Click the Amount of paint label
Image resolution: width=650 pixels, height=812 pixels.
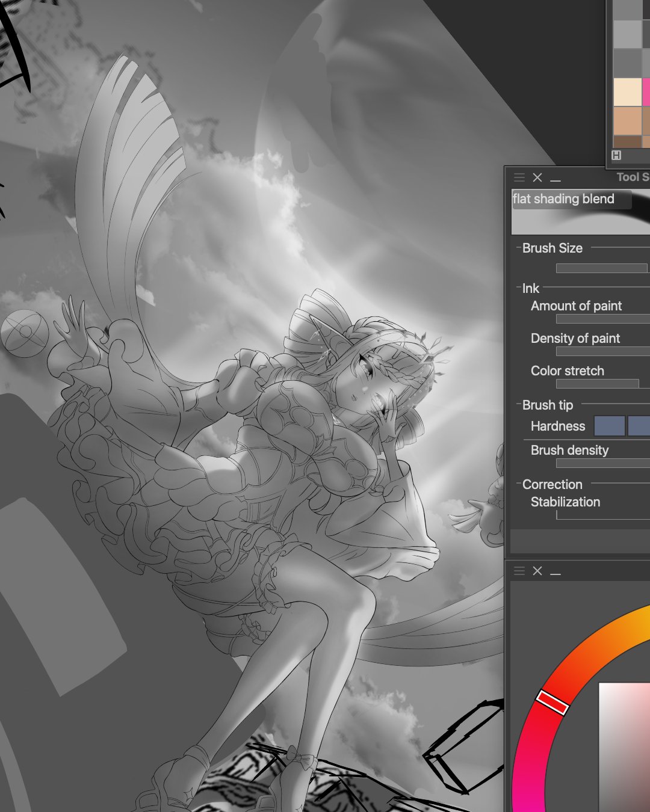pyautogui.click(x=576, y=306)
